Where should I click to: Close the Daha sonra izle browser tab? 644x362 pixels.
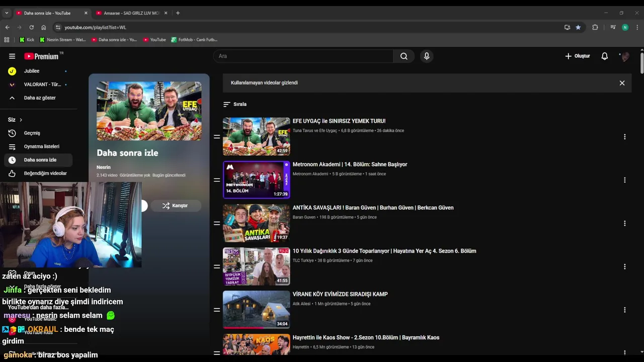coord(86,13)
